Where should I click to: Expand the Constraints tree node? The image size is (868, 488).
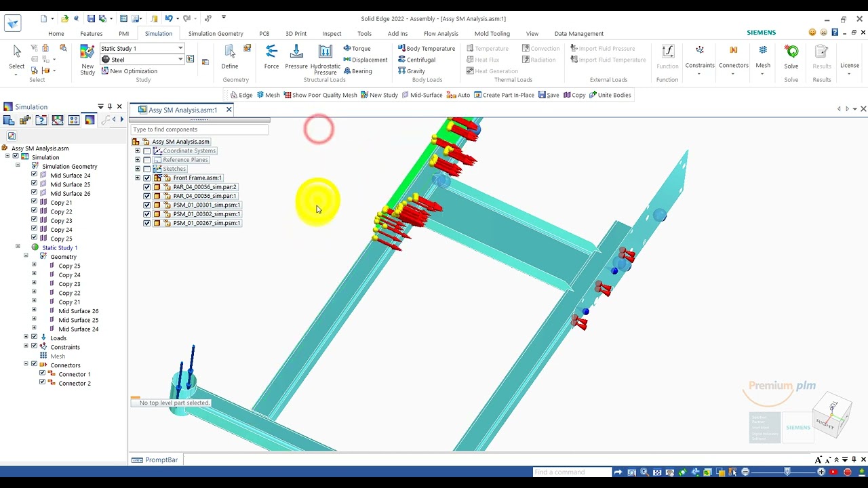(x=26, y=346)
